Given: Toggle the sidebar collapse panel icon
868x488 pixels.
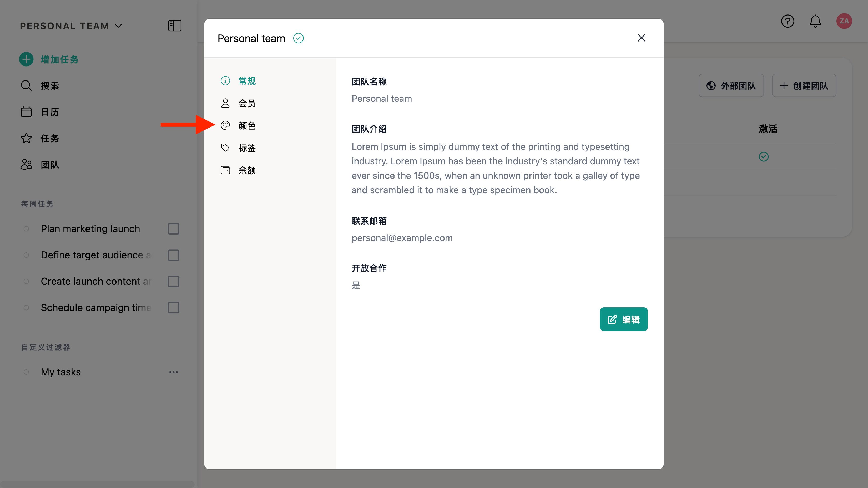Looking at the screenshot, I should point(175,26).
